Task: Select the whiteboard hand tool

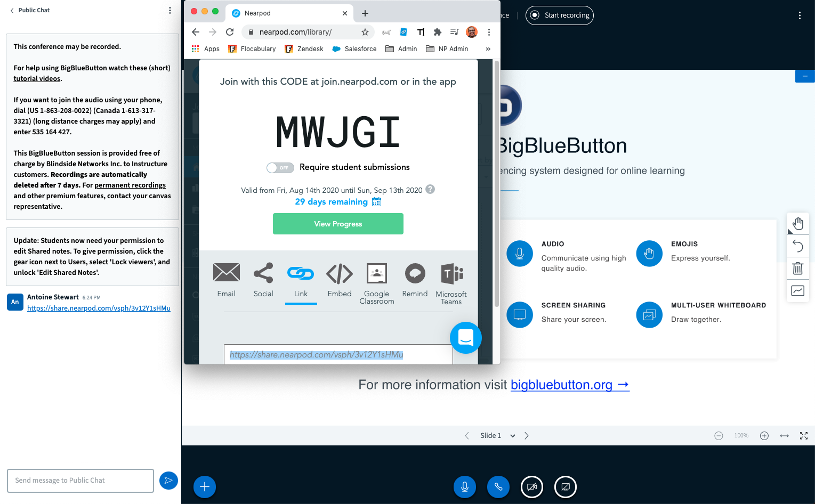Action: [797, 224]
